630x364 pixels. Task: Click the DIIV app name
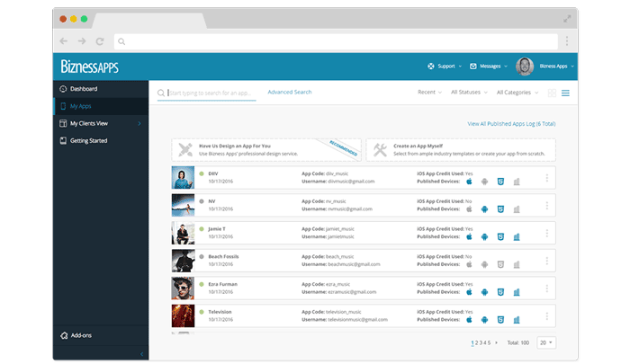213,173
